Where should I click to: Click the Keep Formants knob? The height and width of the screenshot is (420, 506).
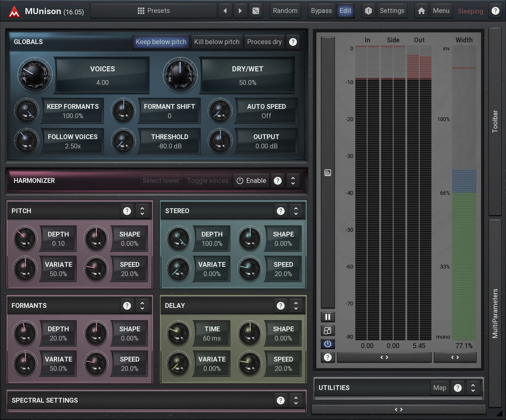[x=27, y=111]
